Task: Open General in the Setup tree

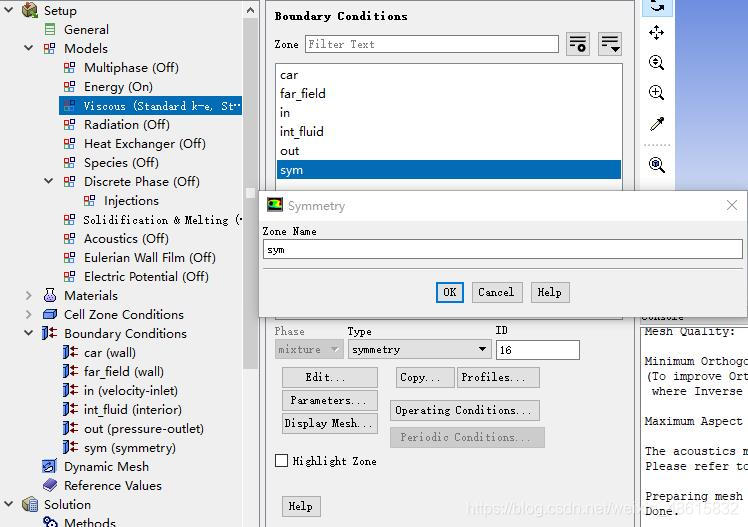Action: click(86, 30)
